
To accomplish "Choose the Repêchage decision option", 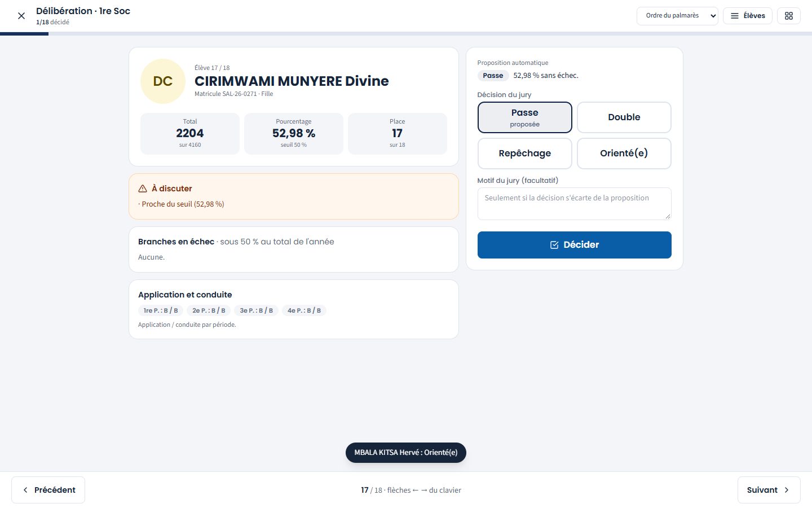I will (x=525, y=154).
